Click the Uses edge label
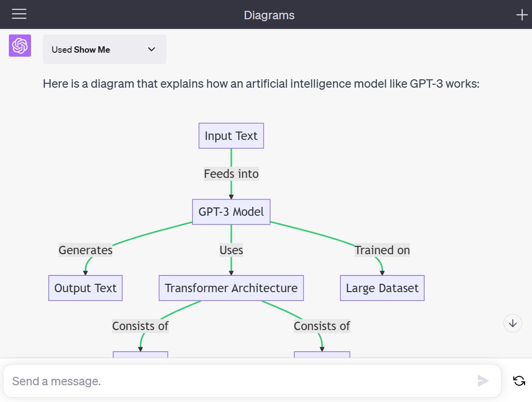 (231, 250)
